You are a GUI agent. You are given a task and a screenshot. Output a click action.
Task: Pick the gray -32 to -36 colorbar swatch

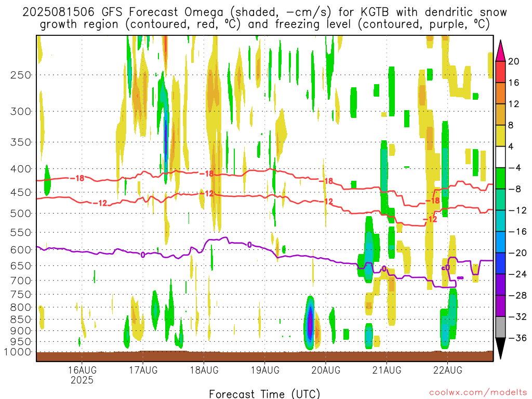coord(500,327)
